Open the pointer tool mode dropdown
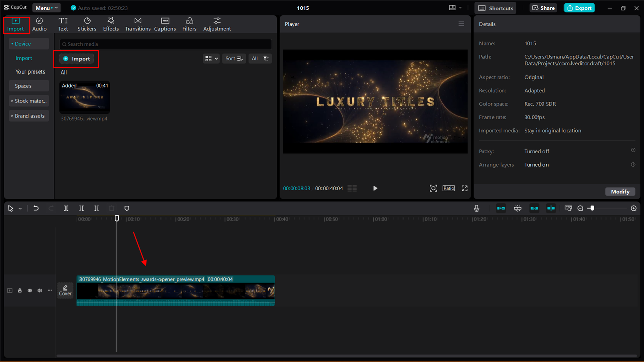Image resolution: width=644 pixels, height=362 pixels. (20, 208)
